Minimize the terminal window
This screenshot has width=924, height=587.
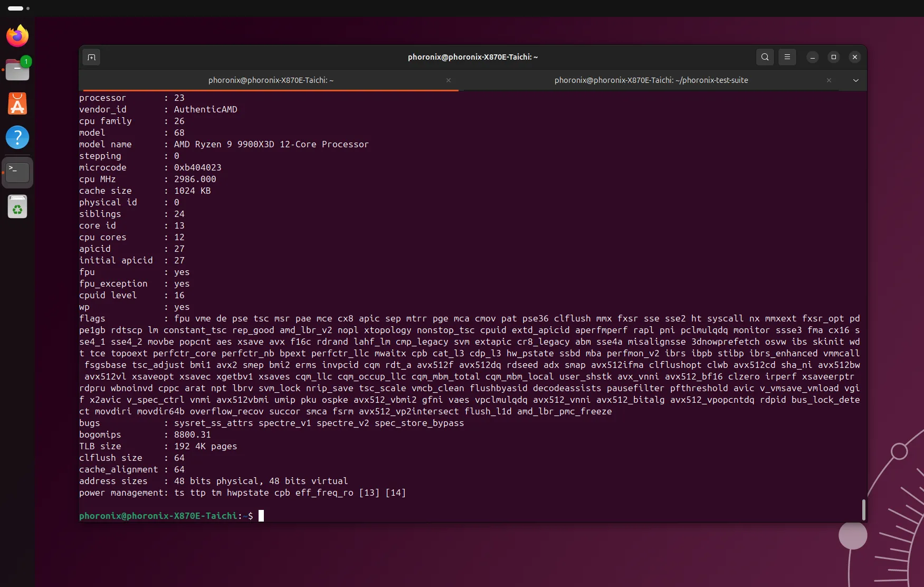click(x=813, y=57)
